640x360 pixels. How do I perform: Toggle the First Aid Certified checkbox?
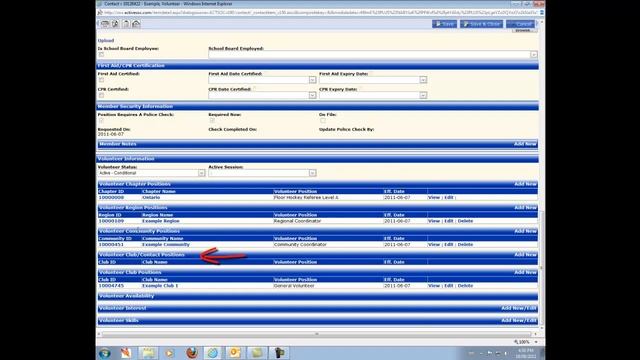point(101,80)
